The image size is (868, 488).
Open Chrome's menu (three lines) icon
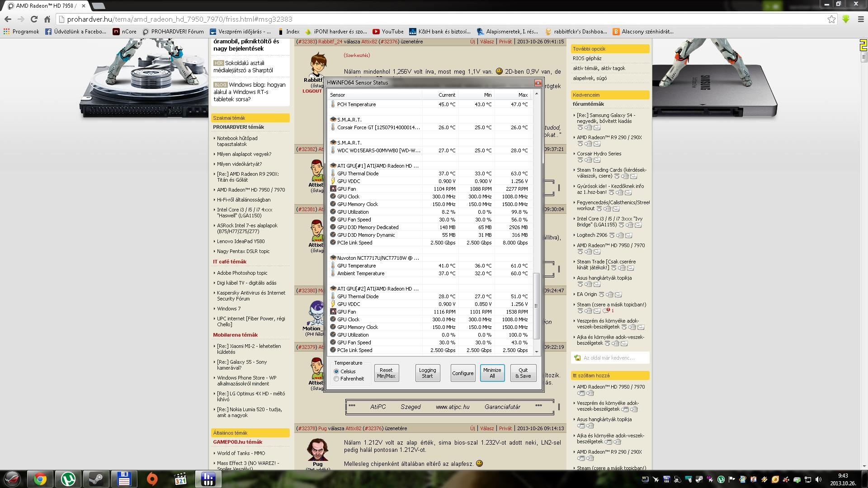tap(861, 19)
